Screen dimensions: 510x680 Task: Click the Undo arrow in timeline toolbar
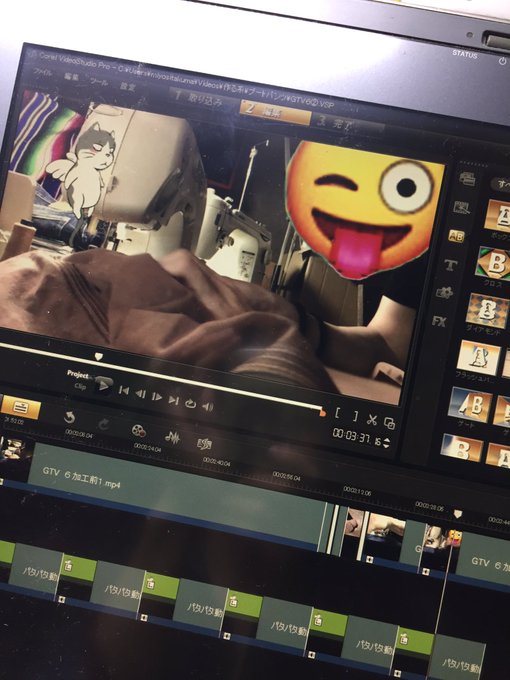pyautogui.click(x=69, y=418)
